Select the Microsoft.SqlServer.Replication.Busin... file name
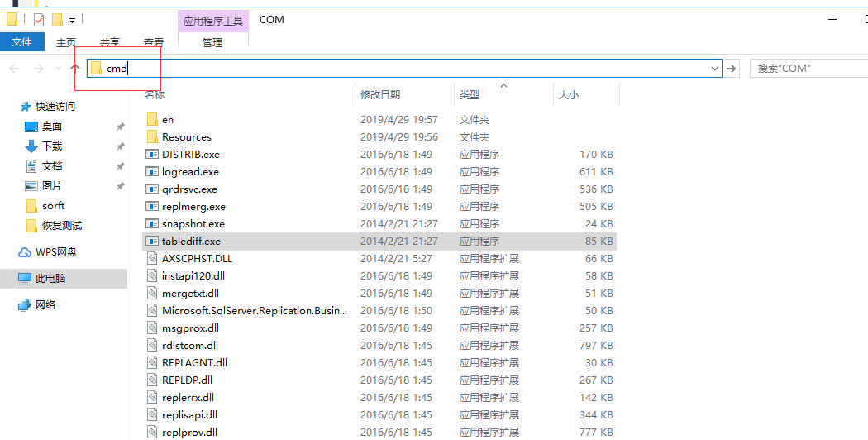The image size is (868, 440). coord(255,311)
